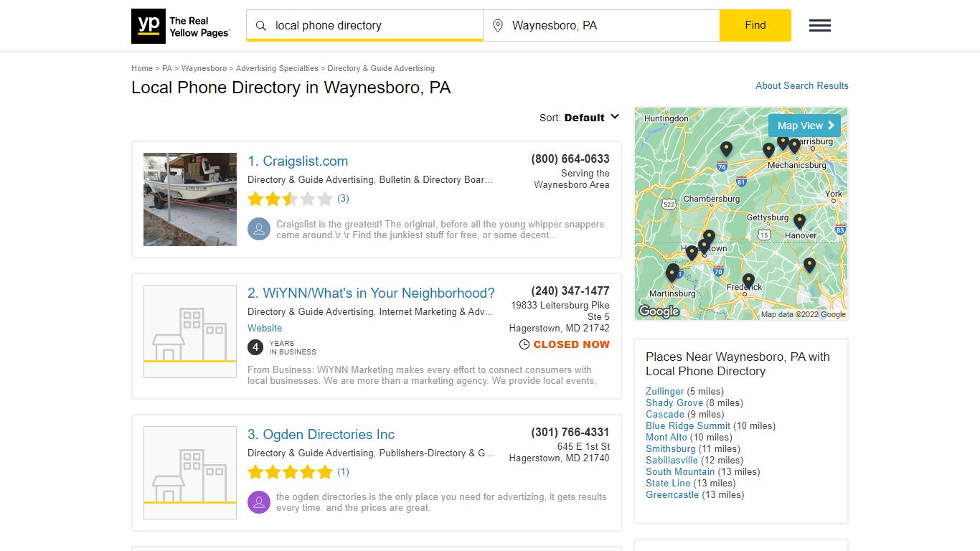The width and height of the screenshot is (980, 551).
Task: Open Map View
Action: [x=805, y=126]
